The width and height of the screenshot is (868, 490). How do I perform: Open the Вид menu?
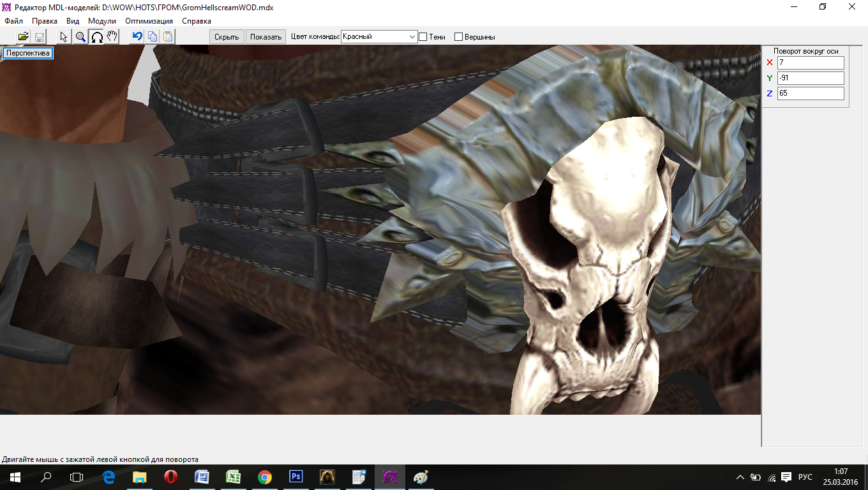coord(73,21)
